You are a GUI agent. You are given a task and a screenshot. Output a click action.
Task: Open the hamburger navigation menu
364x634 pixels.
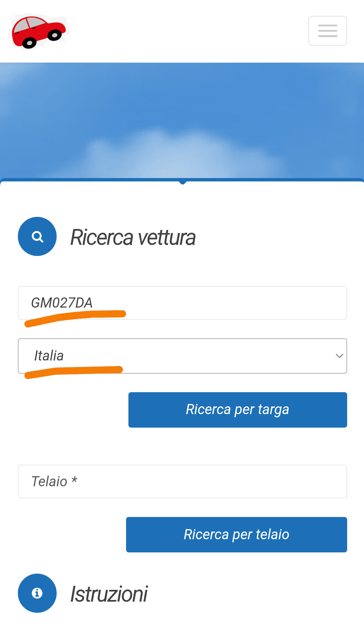pos(328,31)
